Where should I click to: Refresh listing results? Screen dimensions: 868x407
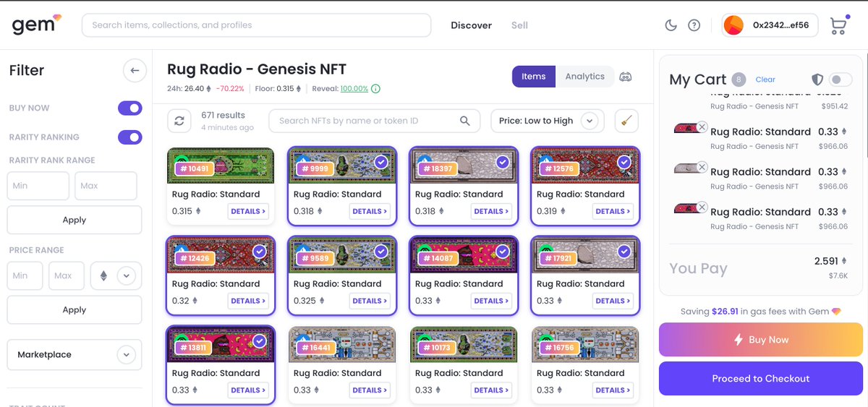(179, 121)
